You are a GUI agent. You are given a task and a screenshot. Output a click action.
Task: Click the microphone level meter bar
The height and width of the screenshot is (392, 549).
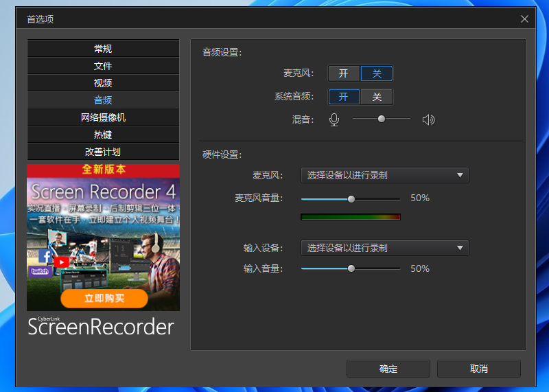pyautogui.click(x=351, y=217)
